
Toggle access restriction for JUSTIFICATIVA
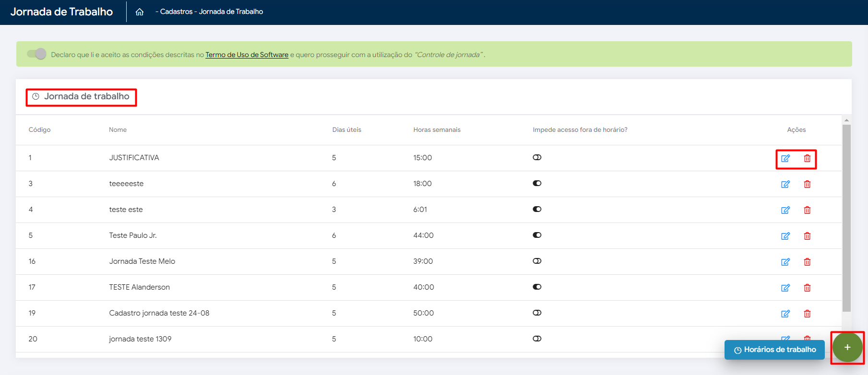pos(537,157)
